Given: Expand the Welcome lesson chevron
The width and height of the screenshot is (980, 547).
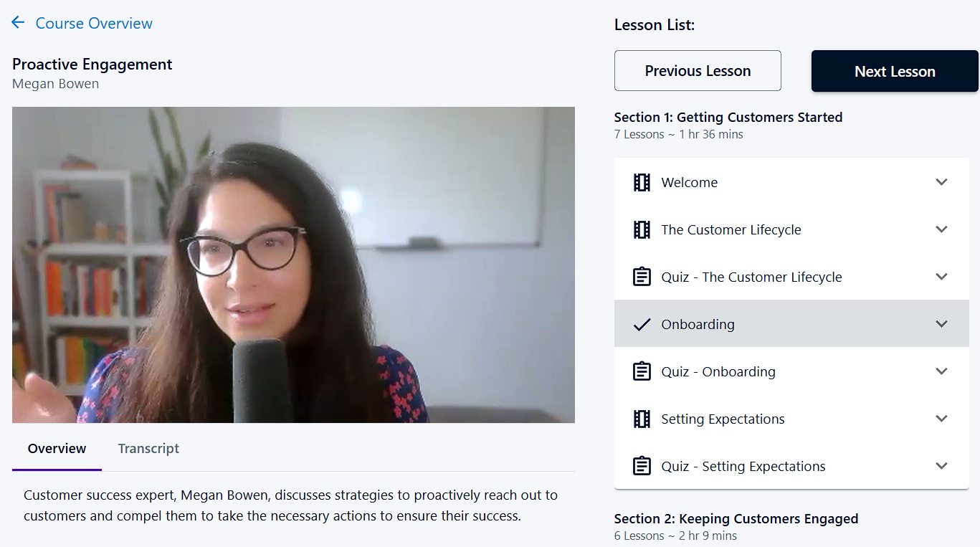Looking at the screenshot, I should (941, 182).
